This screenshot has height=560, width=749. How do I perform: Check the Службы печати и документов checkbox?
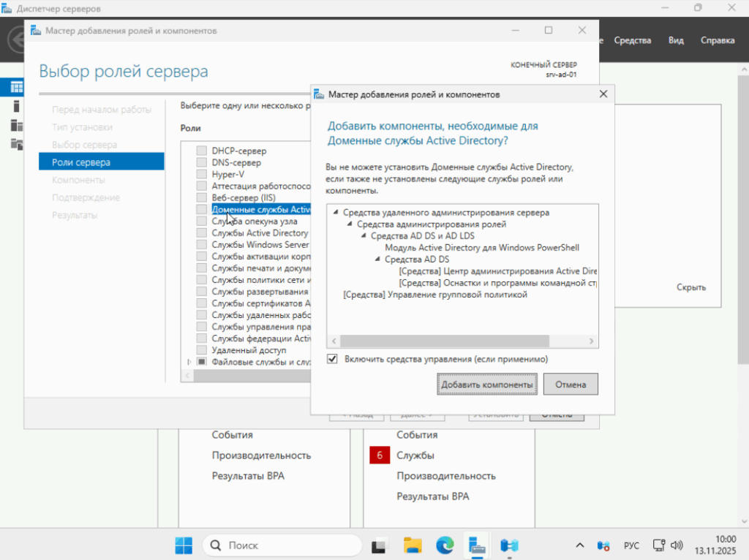click(x=202, y=268)
